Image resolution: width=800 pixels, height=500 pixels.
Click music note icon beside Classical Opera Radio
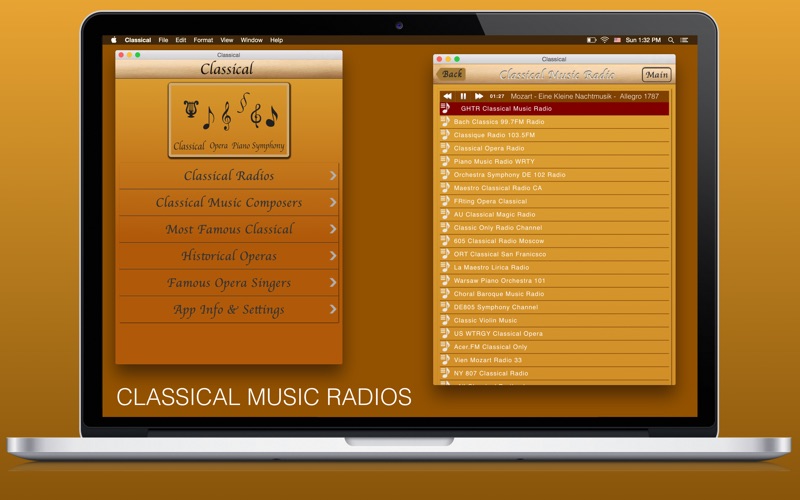click(x=445, y=148)
